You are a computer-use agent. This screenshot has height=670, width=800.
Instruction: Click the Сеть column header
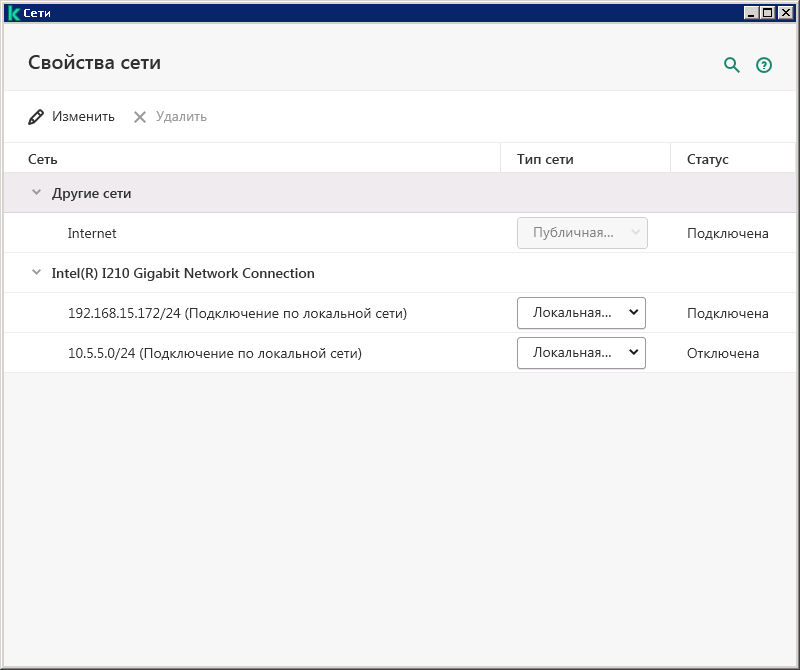(x=43, y=159)
